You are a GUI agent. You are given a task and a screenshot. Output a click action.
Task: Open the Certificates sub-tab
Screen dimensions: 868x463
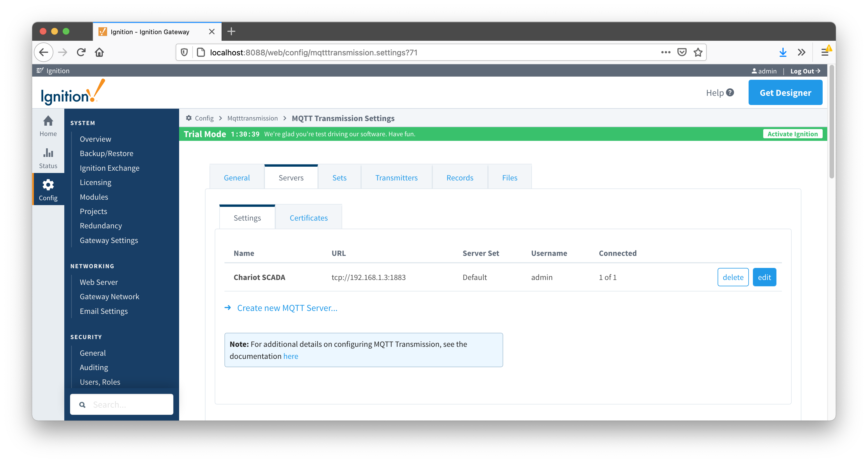(x=308, y=217)
